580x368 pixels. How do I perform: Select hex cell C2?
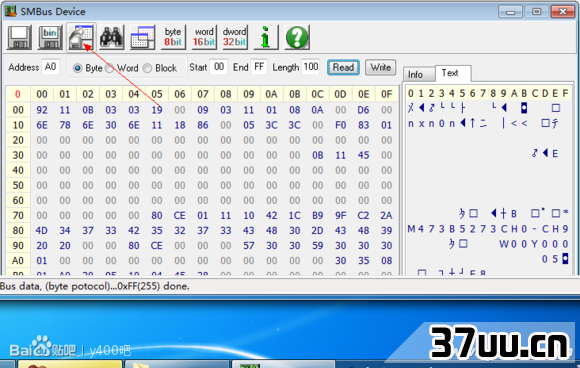[363, 215]
